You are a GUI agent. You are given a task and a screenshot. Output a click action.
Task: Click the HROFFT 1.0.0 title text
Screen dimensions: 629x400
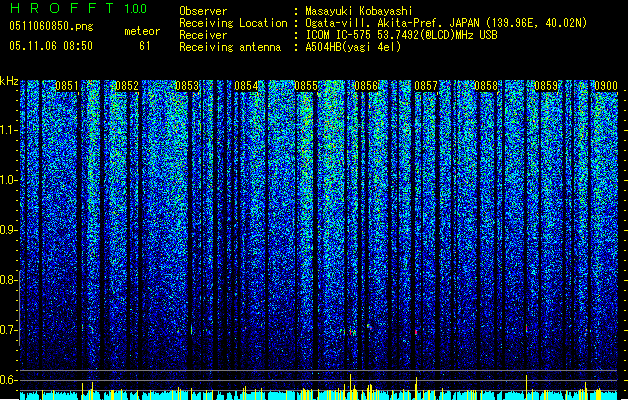coord(79,8)
